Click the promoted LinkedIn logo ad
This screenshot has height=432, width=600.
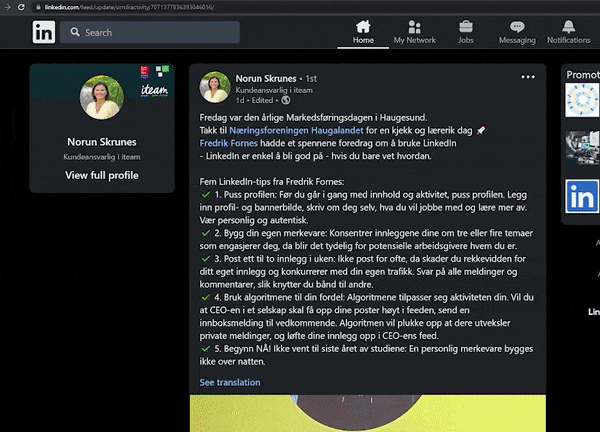click(x=582, y=196)
